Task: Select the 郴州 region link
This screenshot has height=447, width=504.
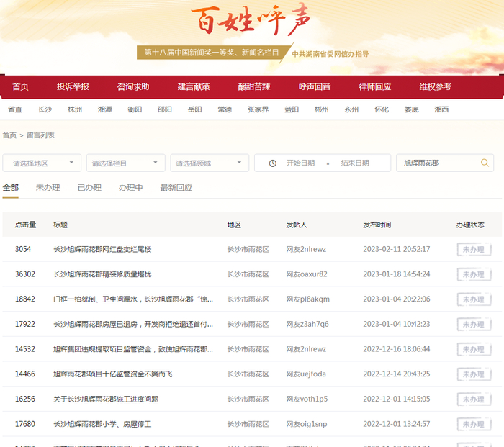Action: tap(321, 109)
